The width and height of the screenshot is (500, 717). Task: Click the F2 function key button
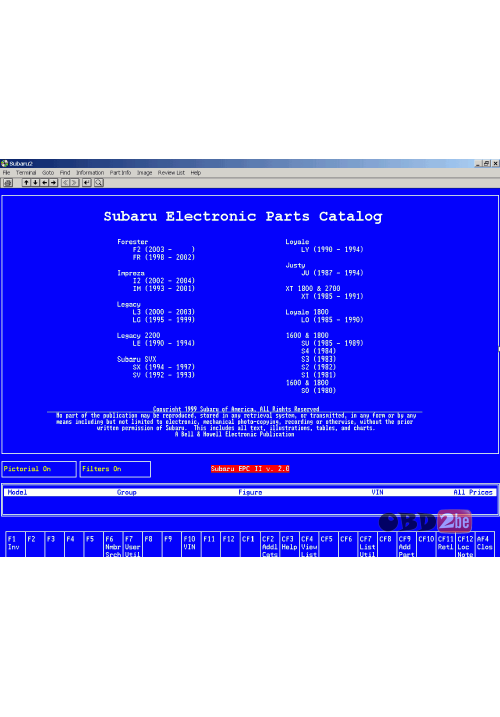click(35, 545)
